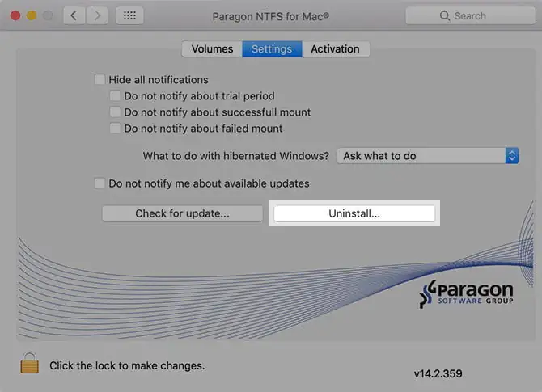
Task: Toggle Do not notify about trial period
Action: tap(115, 95)
